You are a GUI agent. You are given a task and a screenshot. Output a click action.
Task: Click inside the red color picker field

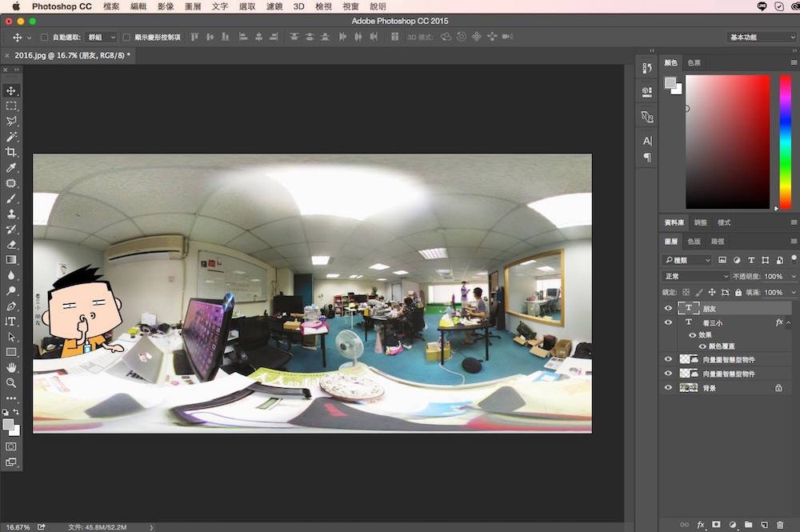click(x=727, y=142)
